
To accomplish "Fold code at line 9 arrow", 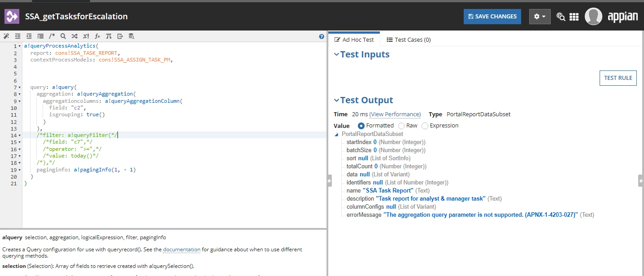I will (x=19, y=101).
